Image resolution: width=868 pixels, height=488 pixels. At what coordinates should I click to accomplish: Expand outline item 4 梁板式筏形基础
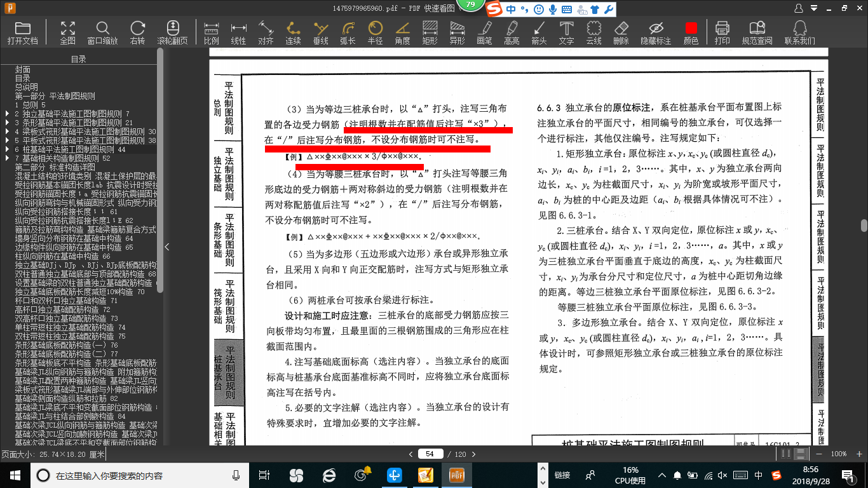tap(7, 132)
